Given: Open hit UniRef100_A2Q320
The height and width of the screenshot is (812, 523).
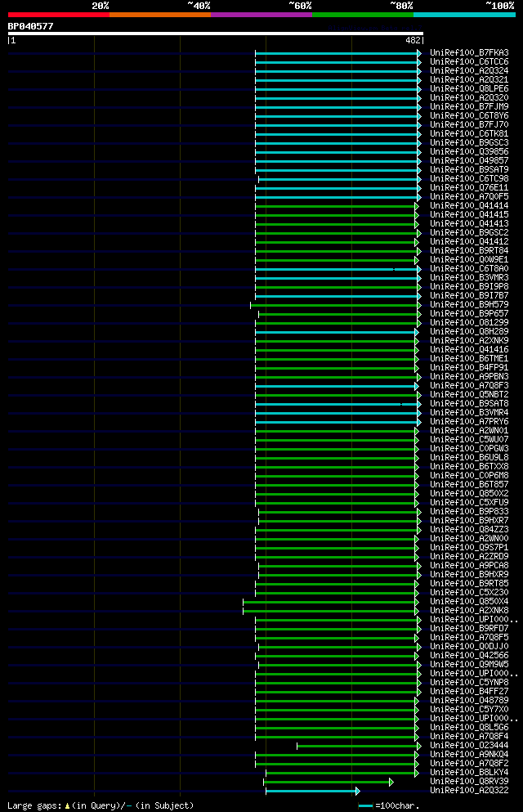Looking at the screenshot, I should pyautogui.click(x=469, y=98).
